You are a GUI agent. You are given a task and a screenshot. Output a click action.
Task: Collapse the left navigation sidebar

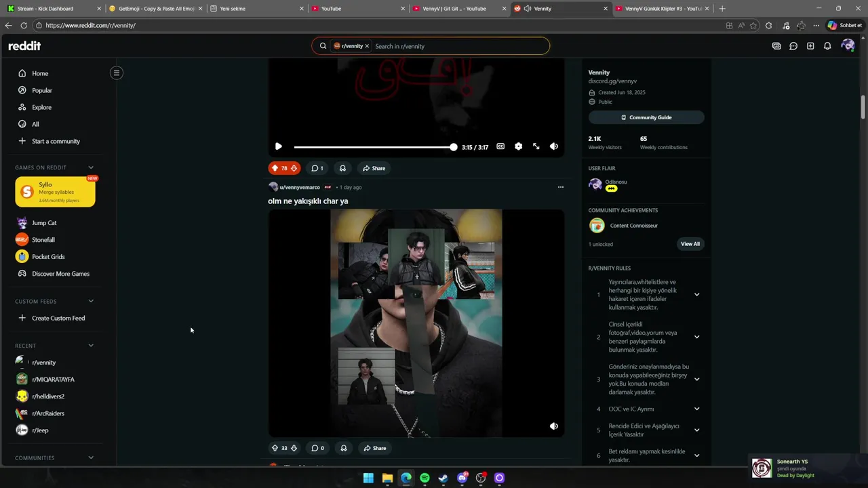[117, 73]
